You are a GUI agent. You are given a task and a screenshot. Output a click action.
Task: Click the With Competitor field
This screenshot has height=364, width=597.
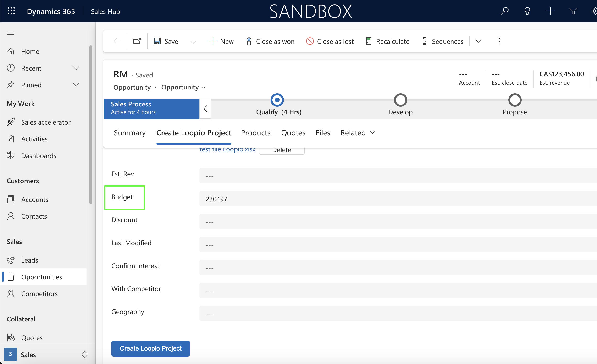pyautogui.click(x=398, y=290)
